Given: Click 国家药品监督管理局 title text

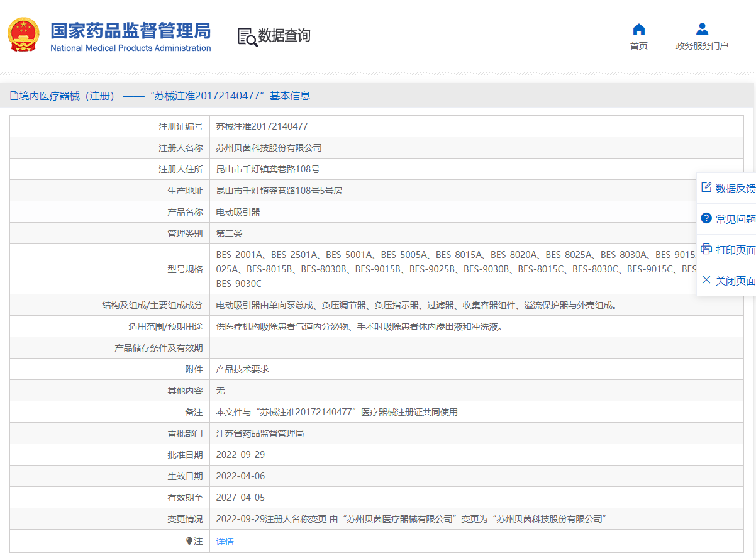Looking at the screenshot, I should tap(131, 30).
